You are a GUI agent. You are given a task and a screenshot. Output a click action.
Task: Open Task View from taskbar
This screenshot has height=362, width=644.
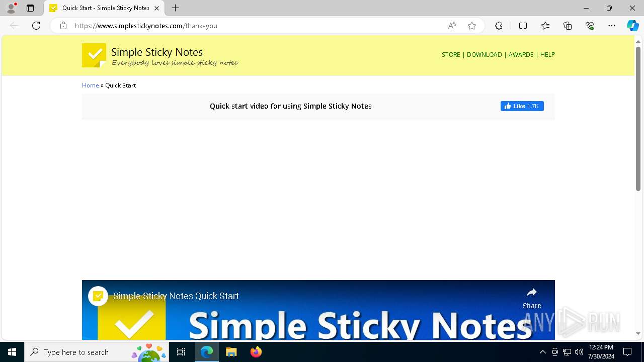(181, 352)
